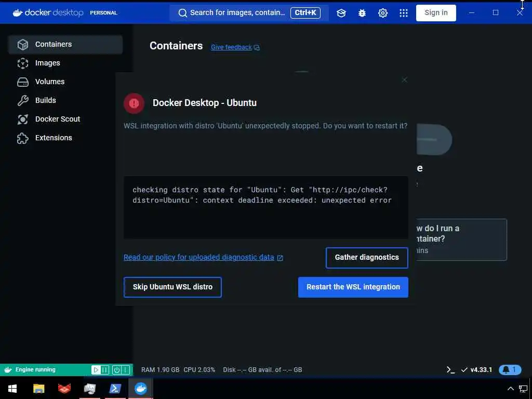Viewport: 532px width, 399px height.
Task: Click the Docker Desktop whale logo
Action: [x=18, y=12]
